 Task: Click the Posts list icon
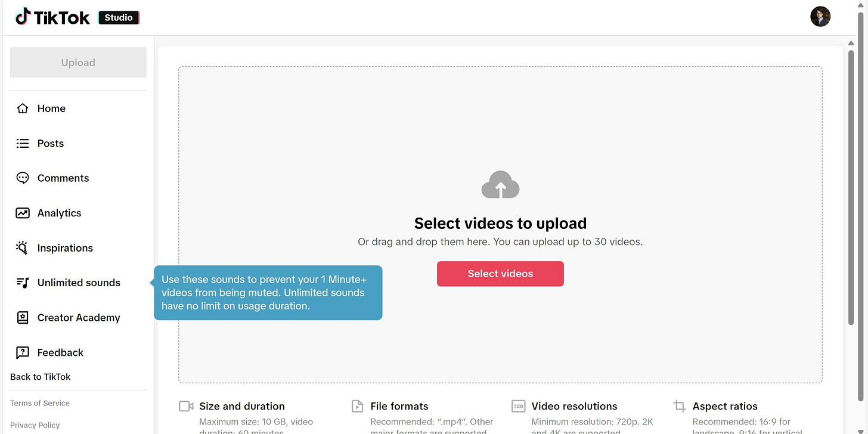tap(23, 143)
